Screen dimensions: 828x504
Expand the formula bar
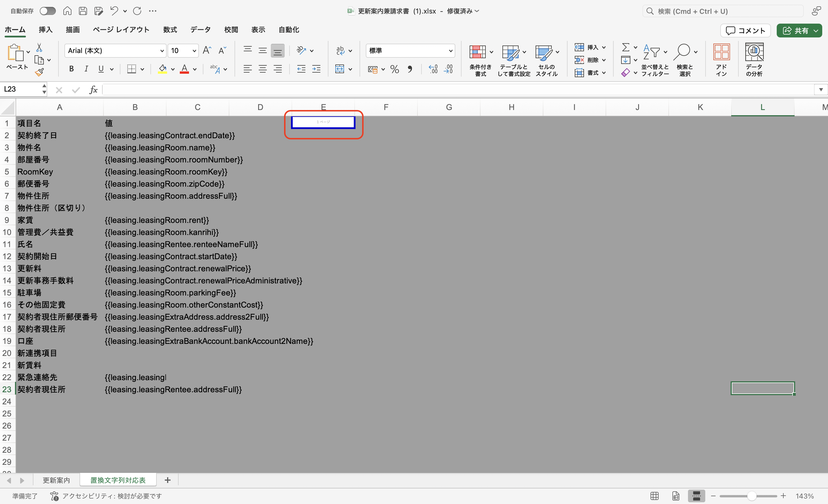coord(821,89)
